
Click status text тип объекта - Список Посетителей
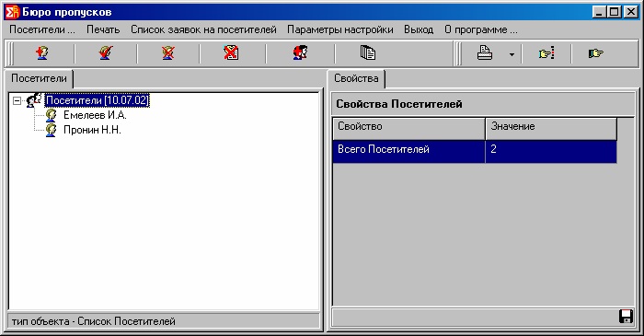pos(93,321)
